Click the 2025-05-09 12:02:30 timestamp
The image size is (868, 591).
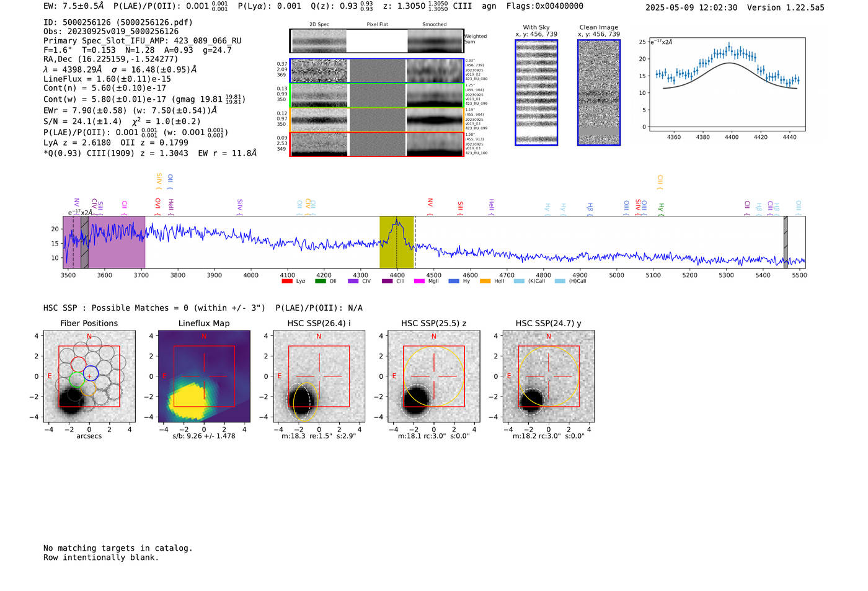tap(691, 8)
